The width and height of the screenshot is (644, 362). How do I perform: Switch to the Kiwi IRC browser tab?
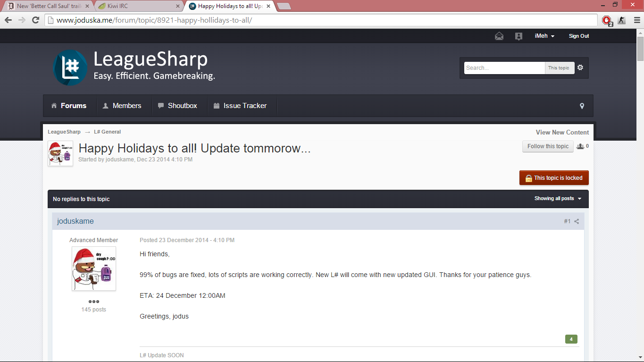click(x=139, y=6)
